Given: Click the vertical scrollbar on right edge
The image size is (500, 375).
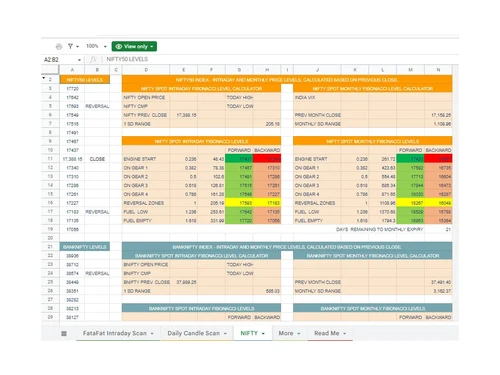Looking at the screenshot, I should (456, 193).
